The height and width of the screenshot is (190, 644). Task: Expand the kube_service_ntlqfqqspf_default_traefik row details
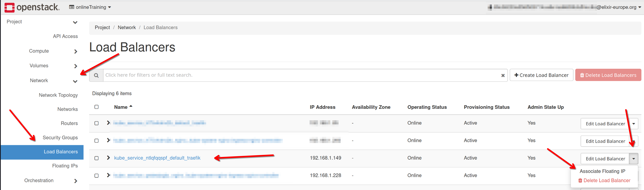108,158
